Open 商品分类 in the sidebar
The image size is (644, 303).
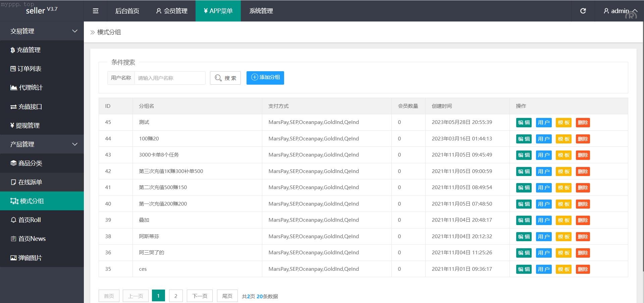click(x=26, y=163)
